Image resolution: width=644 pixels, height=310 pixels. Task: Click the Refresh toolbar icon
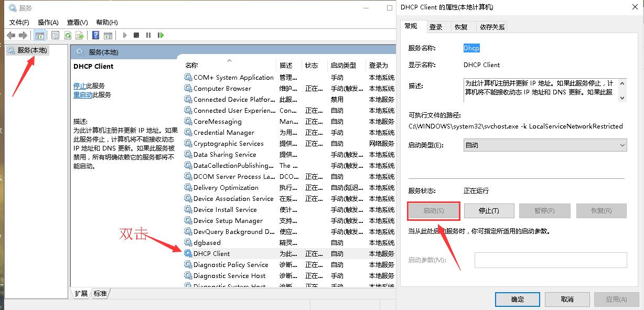point(68,35)
